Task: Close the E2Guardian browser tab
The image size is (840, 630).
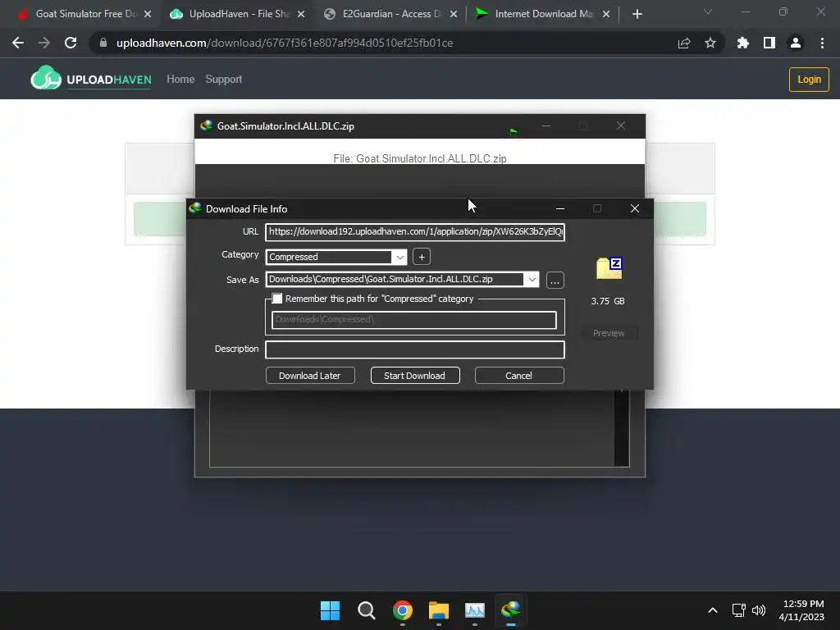Action: (454, 14)
